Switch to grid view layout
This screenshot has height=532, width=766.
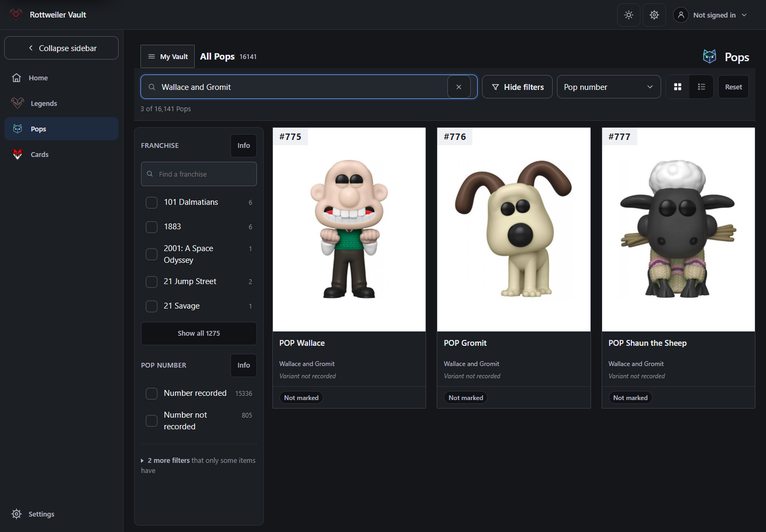[678, 87]
